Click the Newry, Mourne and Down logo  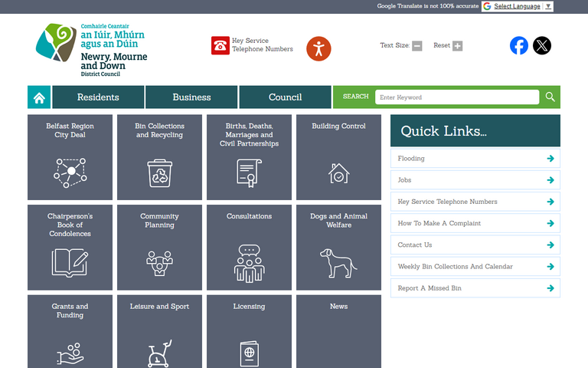coord(91,50)
